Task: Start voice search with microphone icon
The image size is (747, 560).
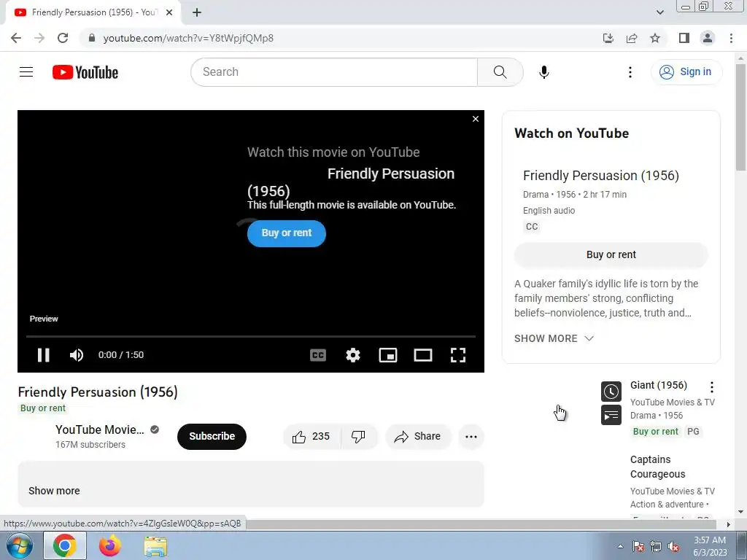Action: pos(543,72)
